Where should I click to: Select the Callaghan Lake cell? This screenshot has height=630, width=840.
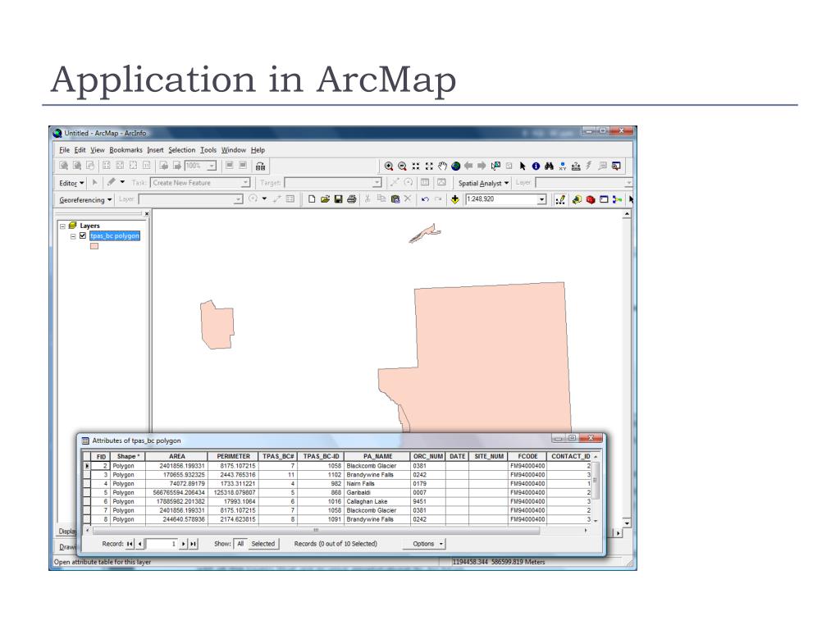[x=377, y=501]
